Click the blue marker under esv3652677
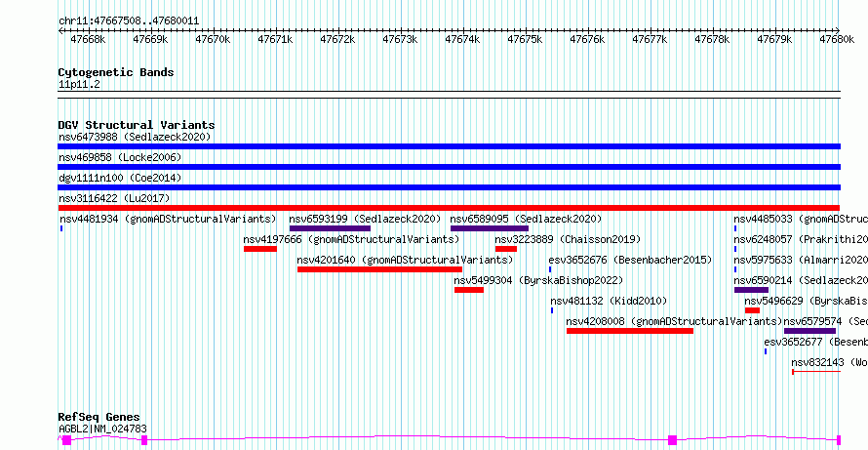The image size is (868, 450). tap(766, 351)
